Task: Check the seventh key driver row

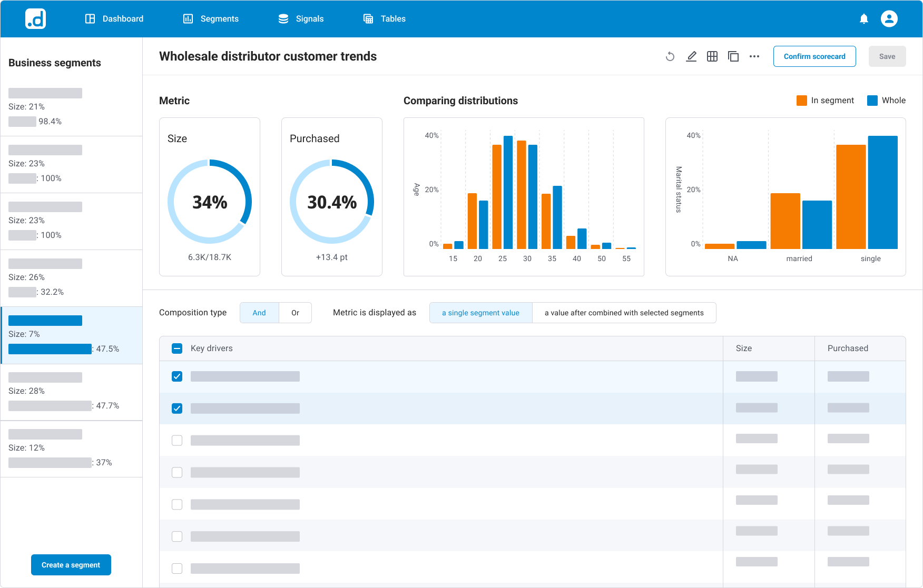Action: point(177,569)
